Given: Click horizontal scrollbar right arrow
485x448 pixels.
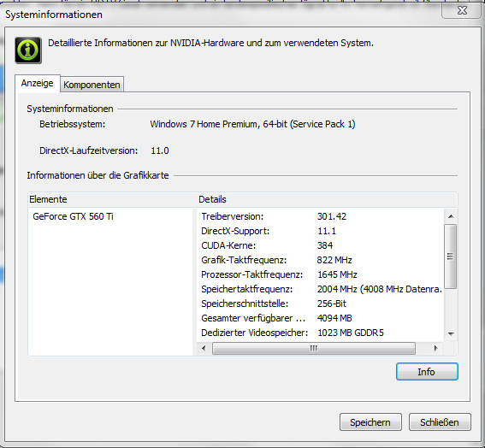Looking at the screenshot, I should [x=436, y=349].
